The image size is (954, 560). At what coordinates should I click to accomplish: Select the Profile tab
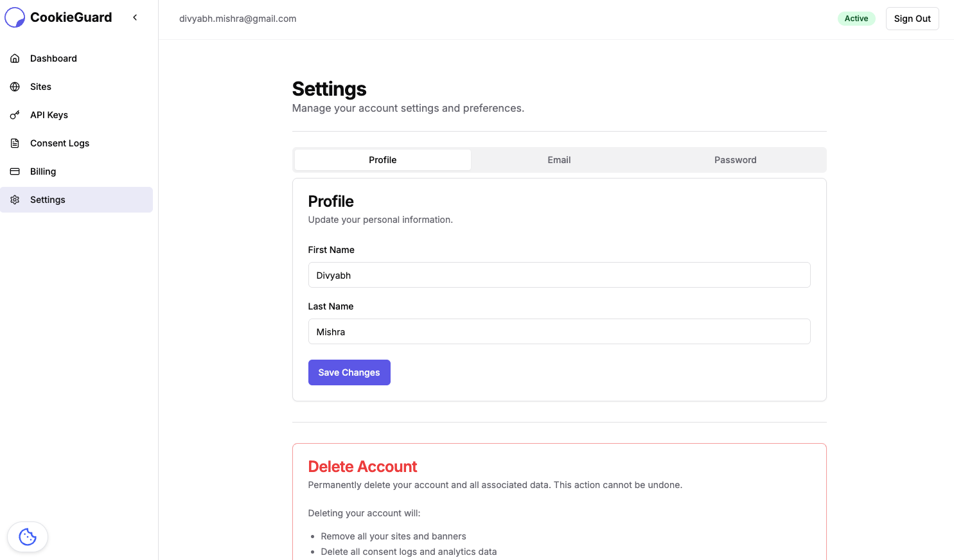click(x=382, y=159)
